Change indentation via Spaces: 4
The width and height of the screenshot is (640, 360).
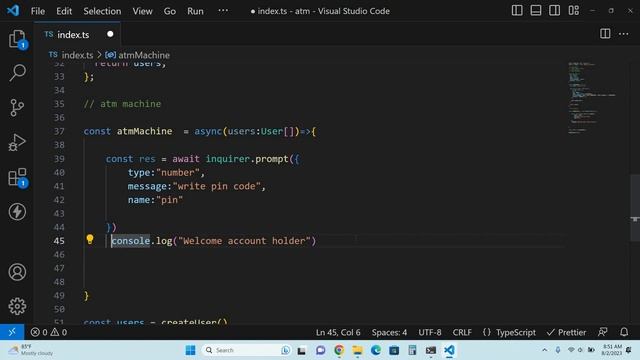point(389,332)
